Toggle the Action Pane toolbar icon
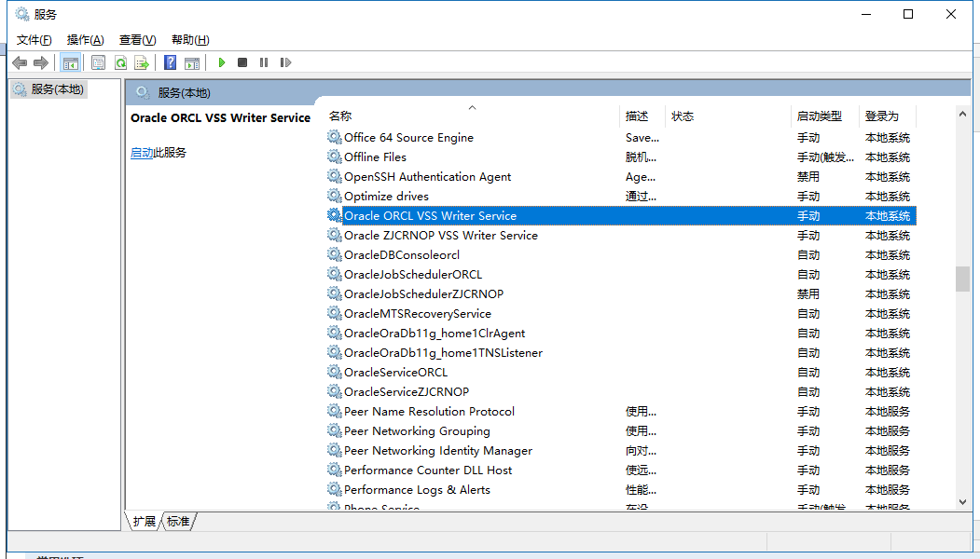This screenshot has height=559, width=980. (x=192, y=62)
